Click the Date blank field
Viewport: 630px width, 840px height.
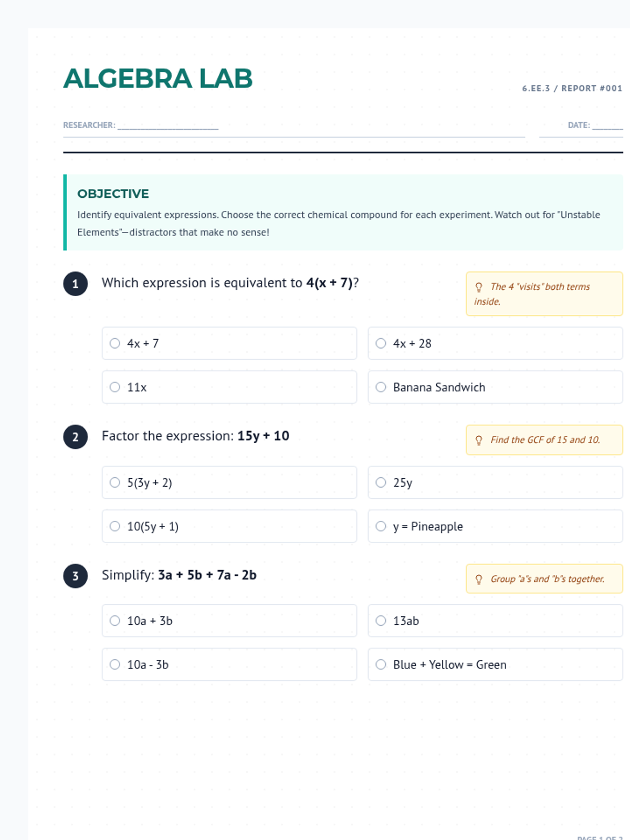click(607, 125)
